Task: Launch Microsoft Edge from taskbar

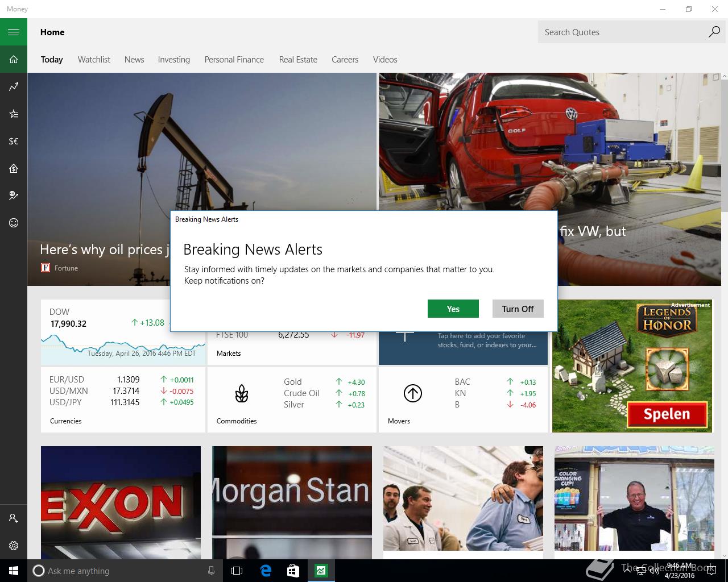Action: tap(265, 571)
